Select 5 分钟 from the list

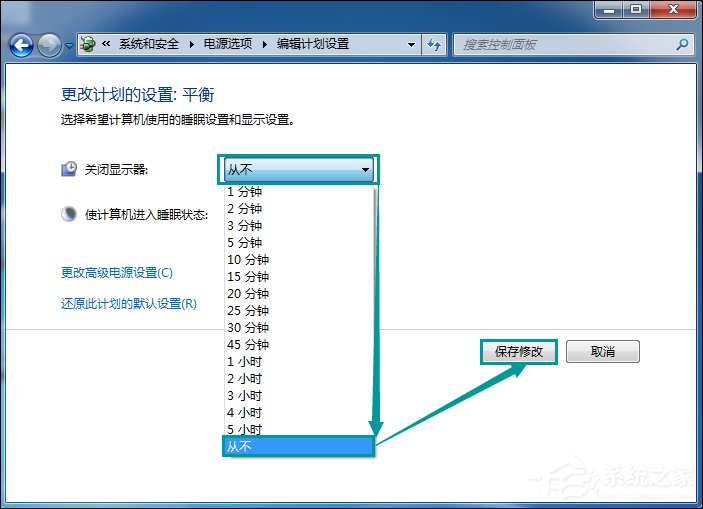[x=299, y=243]
